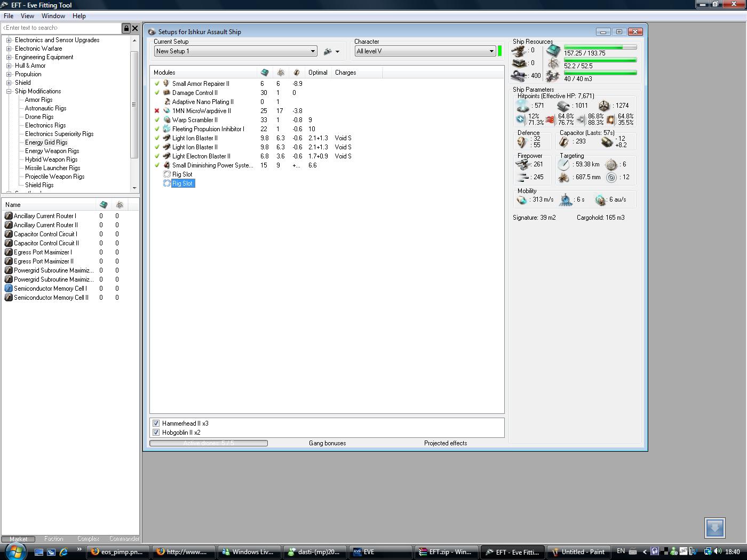747x560 pixels.
Task: Click the Capacitor Control Circuit II icon
Action: (x=9, y=243)
